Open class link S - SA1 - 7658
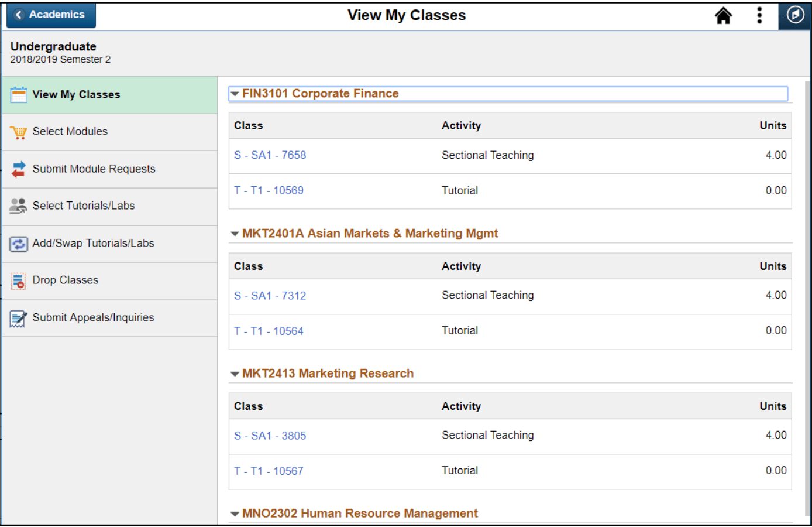Image resolution: width=812 pixels, height=527 pixels. [270, 155]
